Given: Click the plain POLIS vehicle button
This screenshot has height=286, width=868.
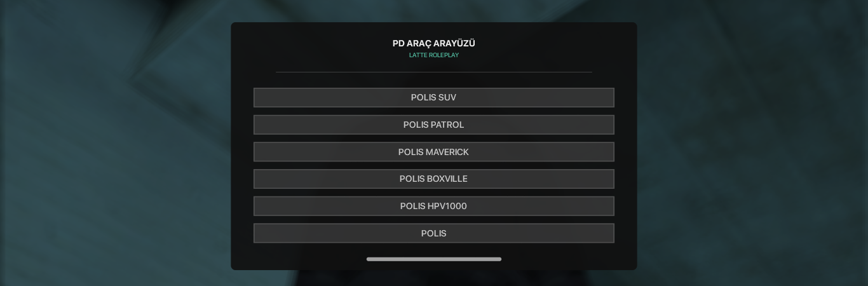Looking at the screenshot, I should pos(433,233).
